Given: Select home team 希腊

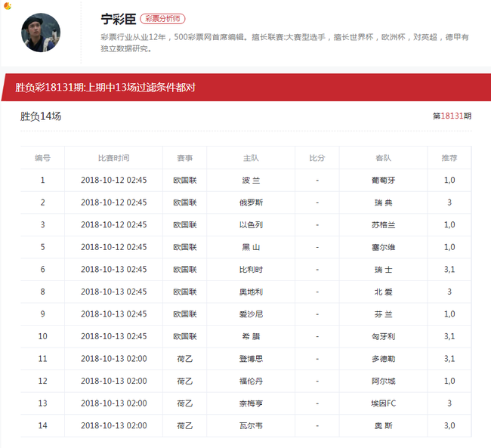Looking at the screenshot, I should coord(251,336).
